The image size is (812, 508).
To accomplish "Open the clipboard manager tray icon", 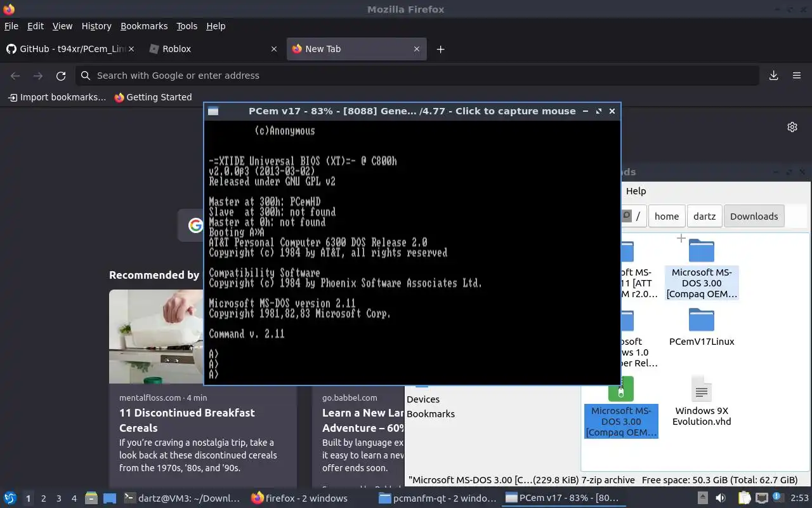I will tap(744, 498).
